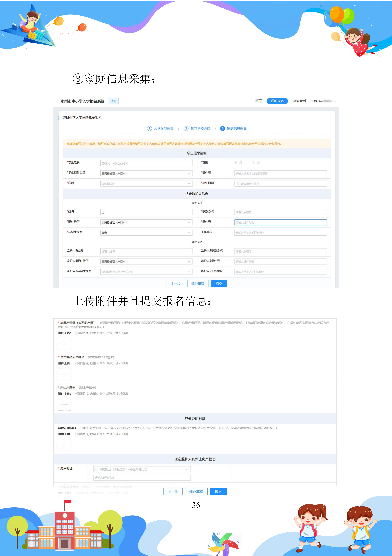Open 首页 in the top navigation
Screen dimensions: 392x556
[x=258, y=101]
